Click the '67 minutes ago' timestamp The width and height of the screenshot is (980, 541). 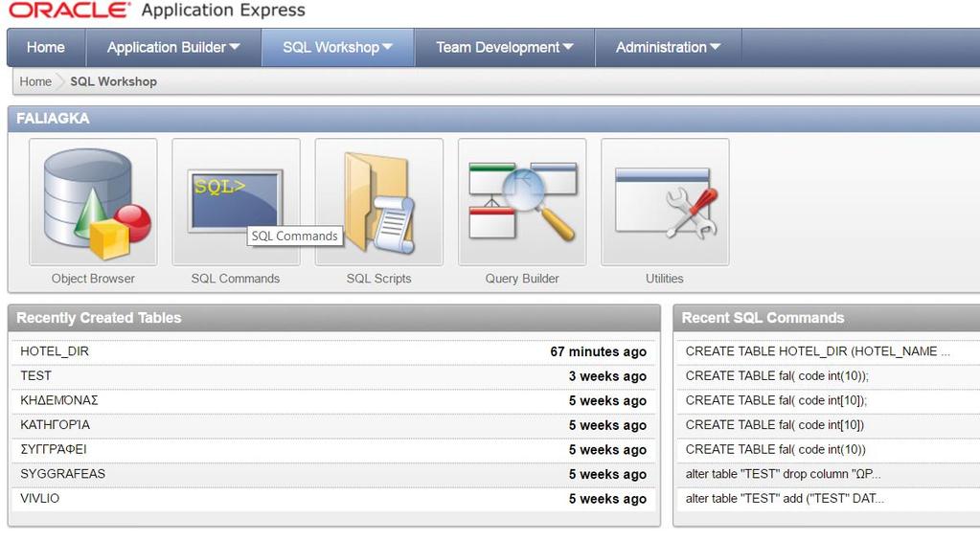pyautogui.click(x=598, y=351)
